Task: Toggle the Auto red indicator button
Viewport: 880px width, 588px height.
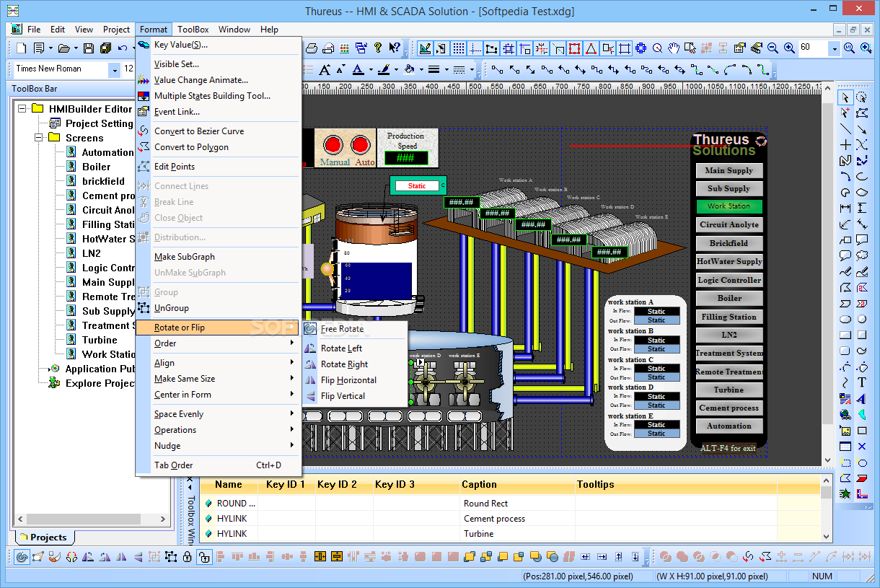Action: 360,145
